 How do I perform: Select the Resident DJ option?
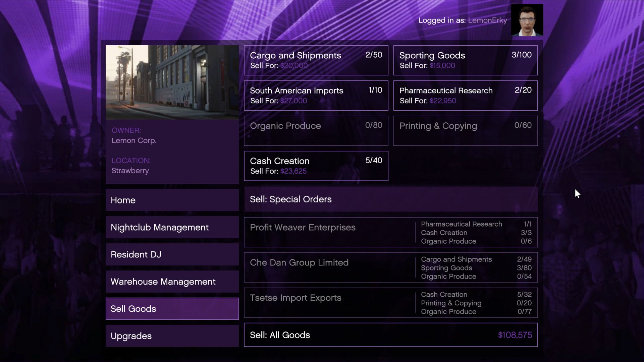[x=172, y=254]
